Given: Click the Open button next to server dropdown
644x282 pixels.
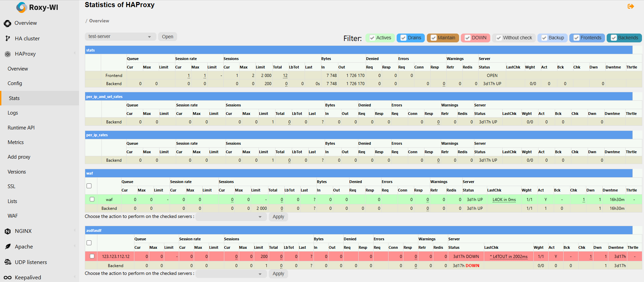Looking at the screenshot, I should pos(168,37).
